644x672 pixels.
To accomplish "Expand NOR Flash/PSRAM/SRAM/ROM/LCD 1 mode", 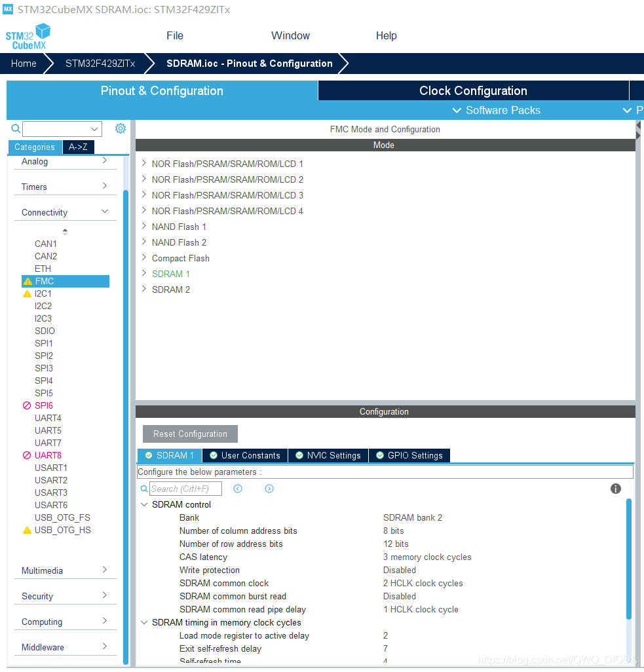I will [144, 163].
